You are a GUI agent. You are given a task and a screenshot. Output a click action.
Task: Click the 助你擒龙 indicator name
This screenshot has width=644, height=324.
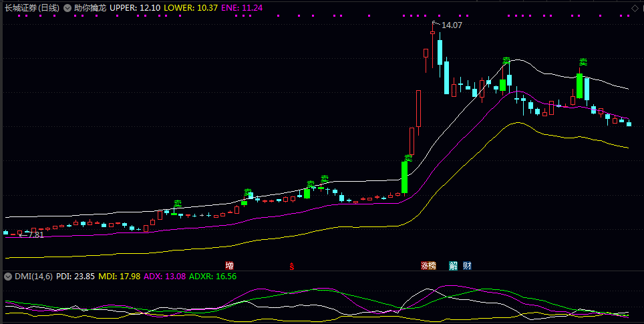point(90,8)
